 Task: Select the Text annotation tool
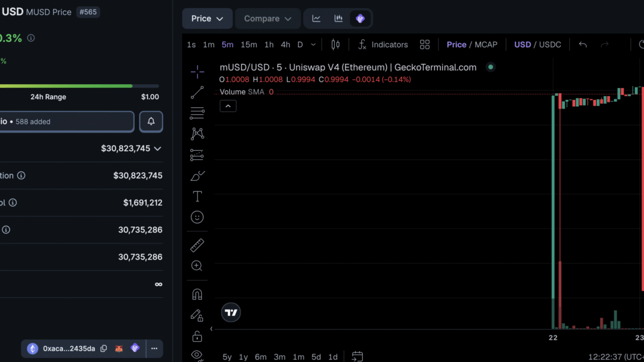point(197,196)
